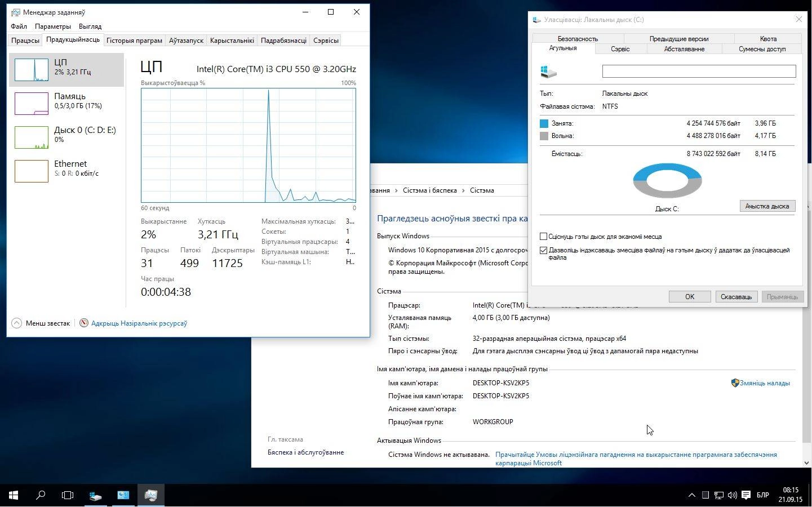Open the Предыдущие версии tab

tap(679, 39)
